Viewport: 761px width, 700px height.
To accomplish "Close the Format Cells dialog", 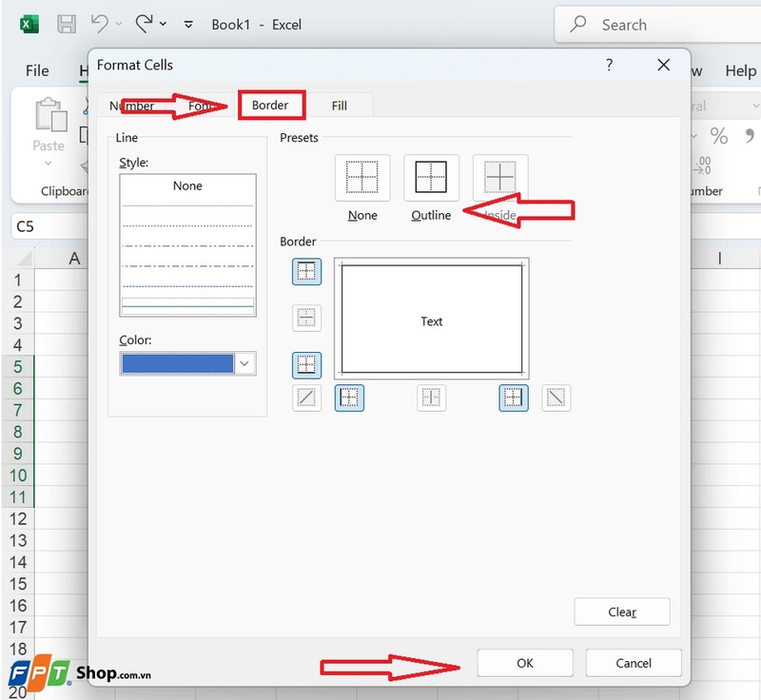I will [663, 65].
